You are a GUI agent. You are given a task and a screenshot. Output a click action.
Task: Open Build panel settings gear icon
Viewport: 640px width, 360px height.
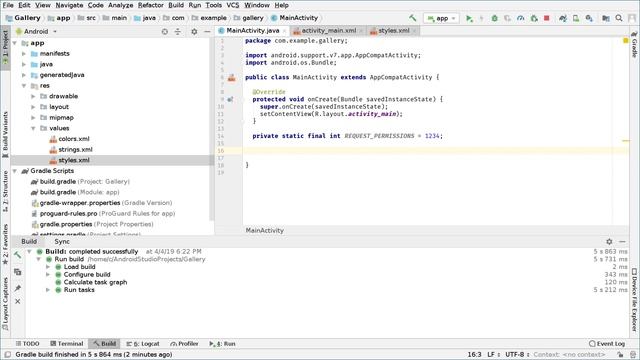pos(609,242)
